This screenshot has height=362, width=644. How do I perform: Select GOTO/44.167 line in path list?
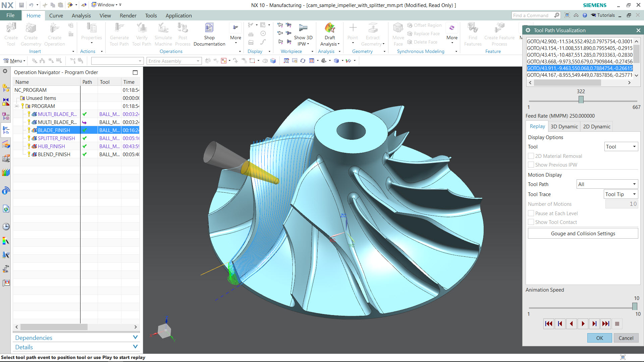(x=580, y=75)
